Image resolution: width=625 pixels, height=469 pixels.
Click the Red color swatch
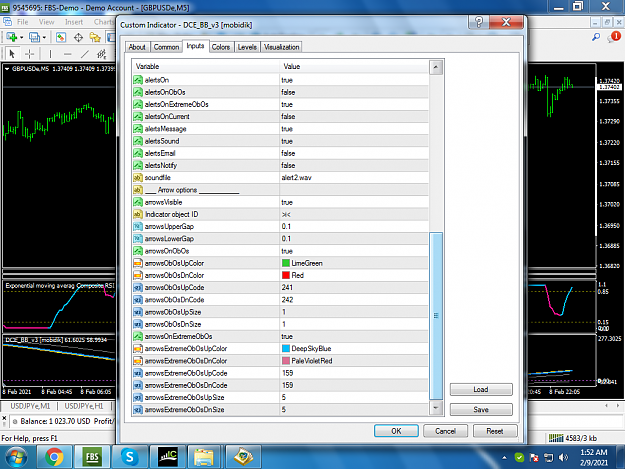[286, 275]
